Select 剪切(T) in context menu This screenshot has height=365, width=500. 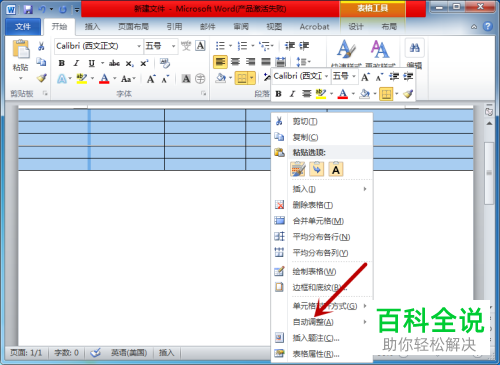322,121
